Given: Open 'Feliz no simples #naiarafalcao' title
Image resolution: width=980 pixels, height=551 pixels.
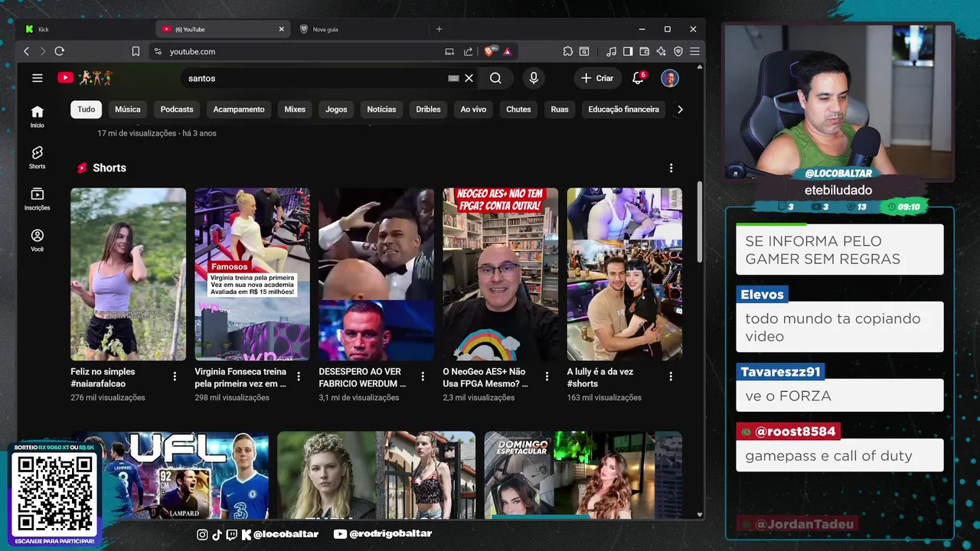Looking at the screenshot, I should tap(103, 377).
